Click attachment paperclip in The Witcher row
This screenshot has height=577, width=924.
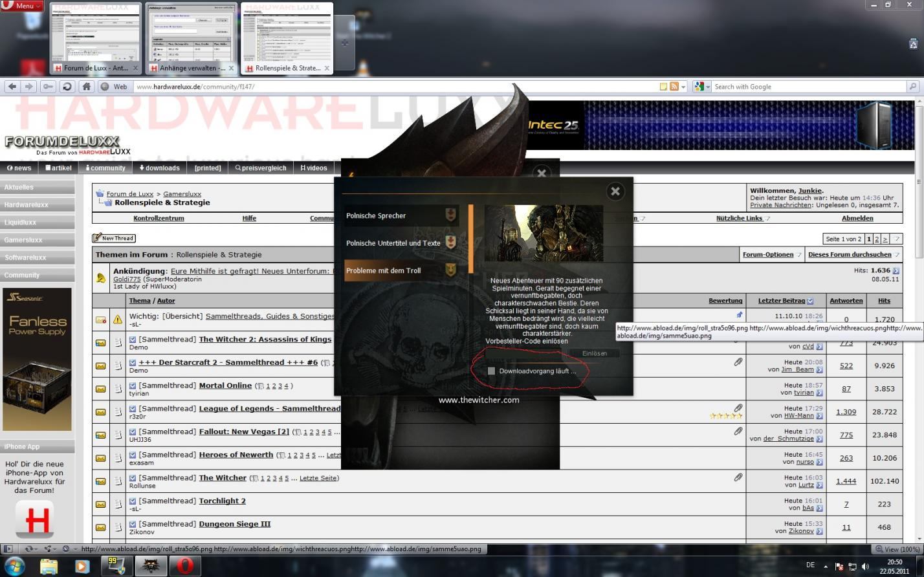tap(738, 477)
